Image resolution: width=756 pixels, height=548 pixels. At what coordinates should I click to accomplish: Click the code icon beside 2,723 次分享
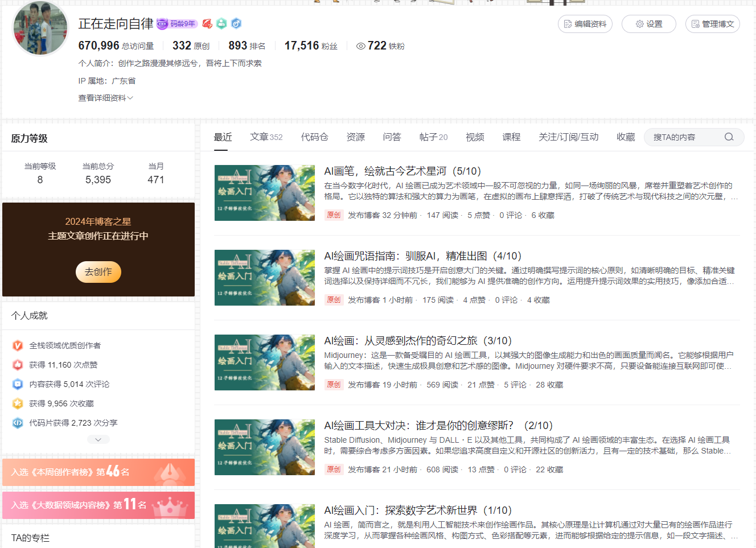pyautogui.click(x=18, y=423)
